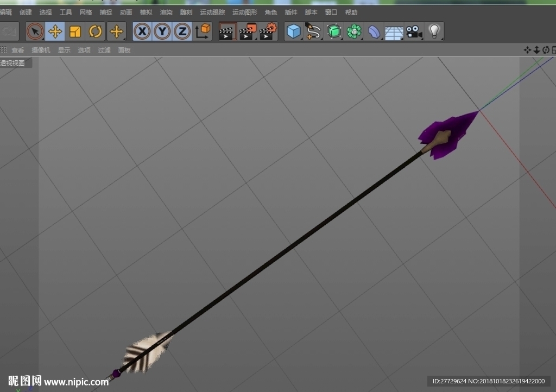Image resolution: width=556 pixels, height=392 pixels.
Task: Click viewport pan navigation icon
Action: [527, 50]
